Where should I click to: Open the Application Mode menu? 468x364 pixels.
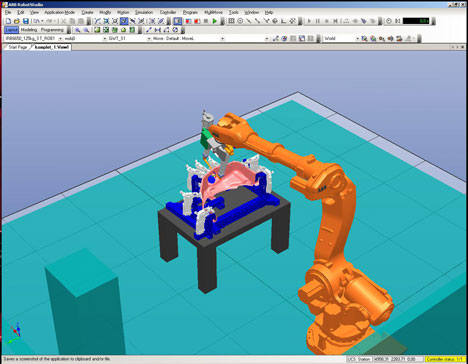[x=59, y=12]
